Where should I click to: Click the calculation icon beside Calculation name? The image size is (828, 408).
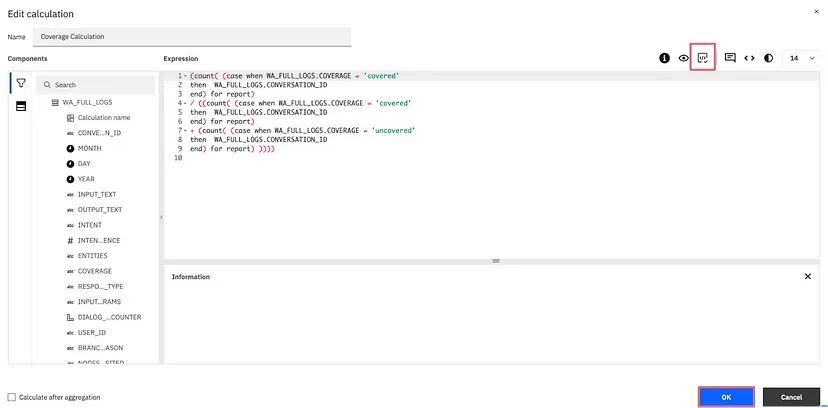tap(70, 118)
